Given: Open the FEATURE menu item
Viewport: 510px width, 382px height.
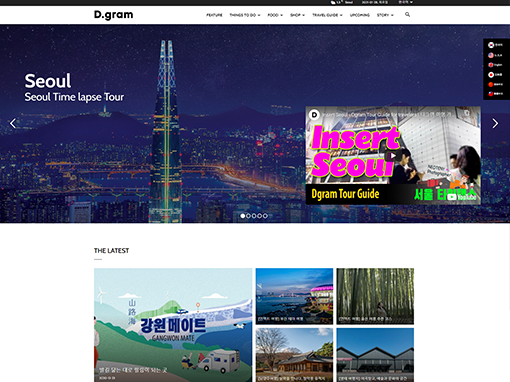Looking at the screenshot, I should [214, 15].
